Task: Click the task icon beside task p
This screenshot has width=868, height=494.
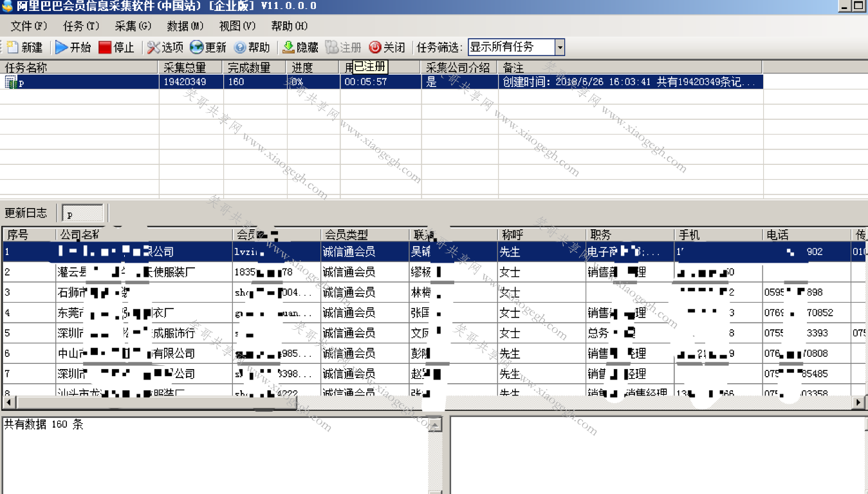Action: (x=10, y=82)
